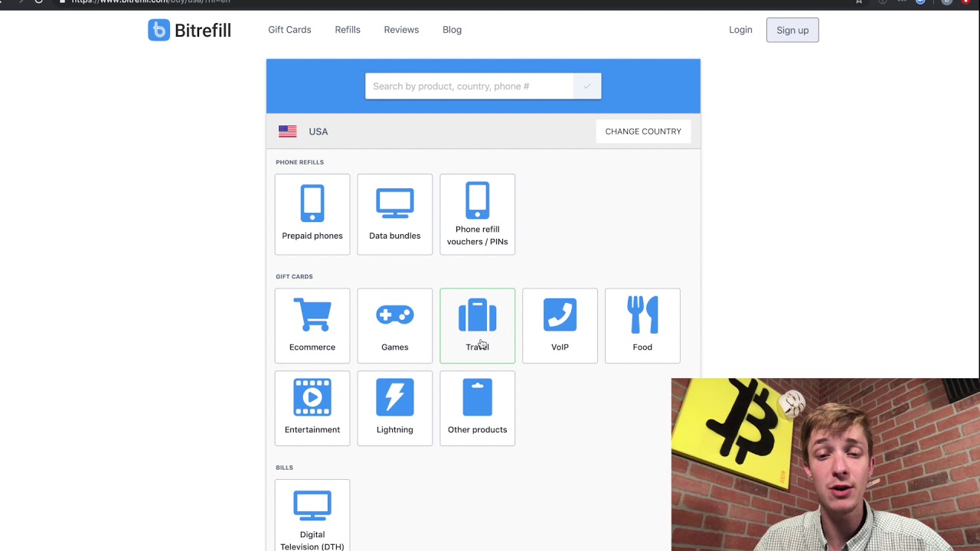Click the PHONE REFILLS section heading
980x551 pixels.
coord(299,162)
